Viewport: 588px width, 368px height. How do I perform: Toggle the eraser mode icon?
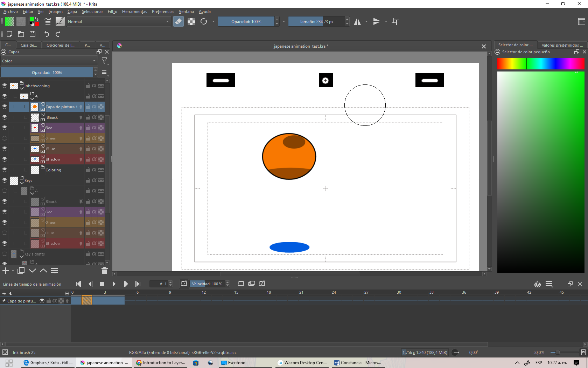[178, 22]
